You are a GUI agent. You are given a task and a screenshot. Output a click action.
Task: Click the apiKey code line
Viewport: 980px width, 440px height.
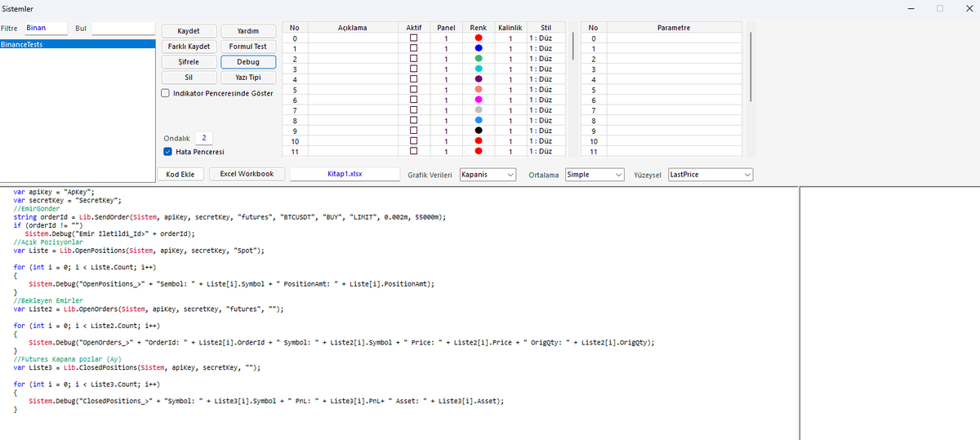pos(54,192)
